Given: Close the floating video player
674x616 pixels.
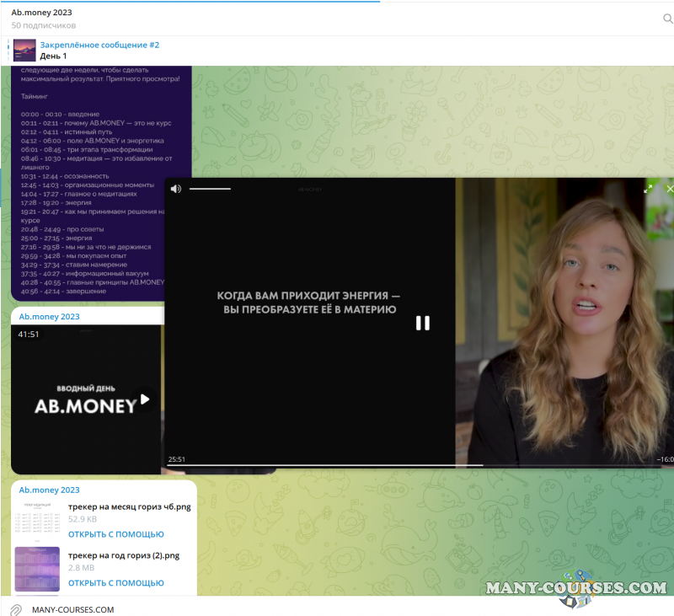Looking at the screenshot, I should [669, 189].
